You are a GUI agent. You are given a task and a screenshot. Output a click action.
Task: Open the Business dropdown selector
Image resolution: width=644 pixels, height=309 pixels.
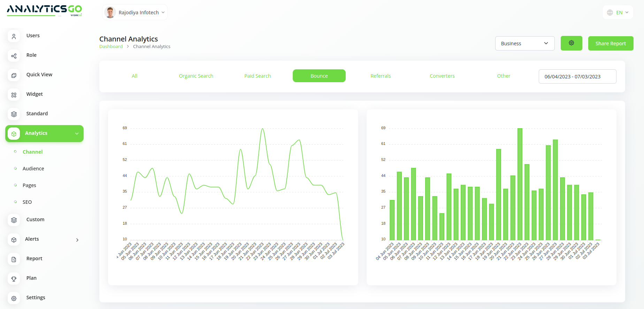coord(524,44)
